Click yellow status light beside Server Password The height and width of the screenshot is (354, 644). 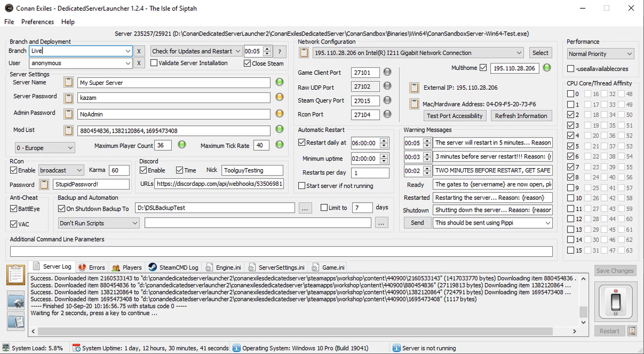point(279,98)
